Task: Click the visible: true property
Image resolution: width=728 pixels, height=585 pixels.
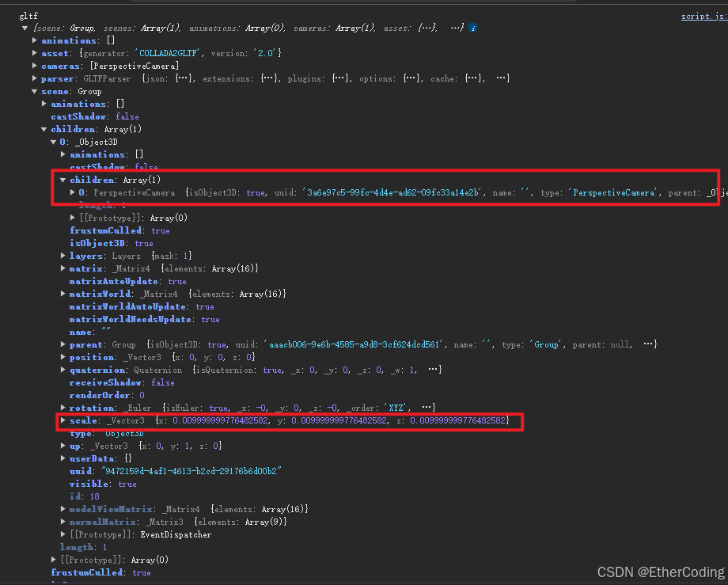Action: point(103,484)
